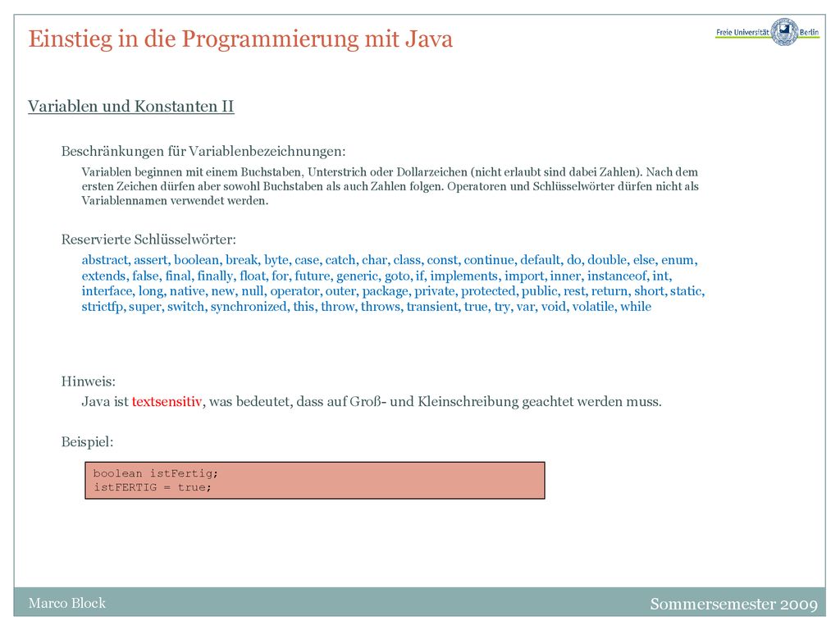840x630 pixels.
Task: Select the slide title 'Einstieg in die Programmierung mit Java'
Action: click(x=240, y=39)
